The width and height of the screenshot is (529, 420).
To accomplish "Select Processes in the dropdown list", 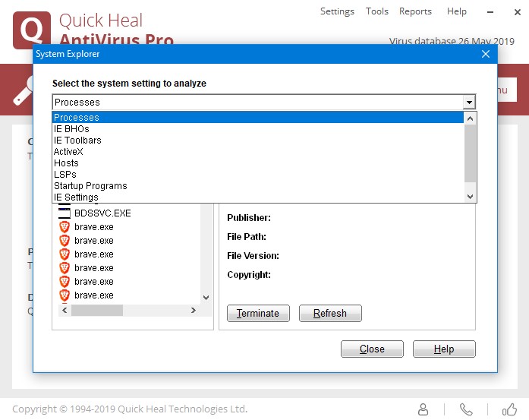I will click(258, 118).
